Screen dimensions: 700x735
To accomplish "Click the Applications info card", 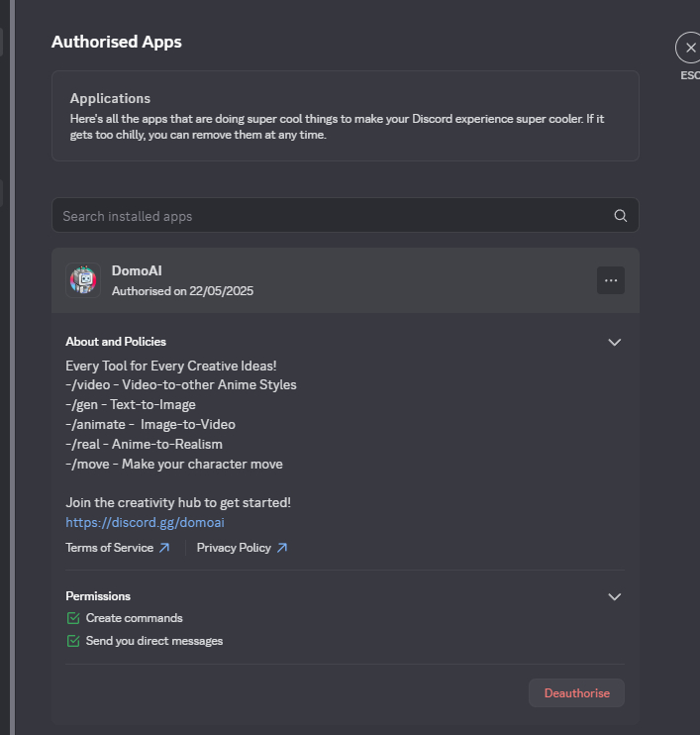I will (x=345, y=116).
